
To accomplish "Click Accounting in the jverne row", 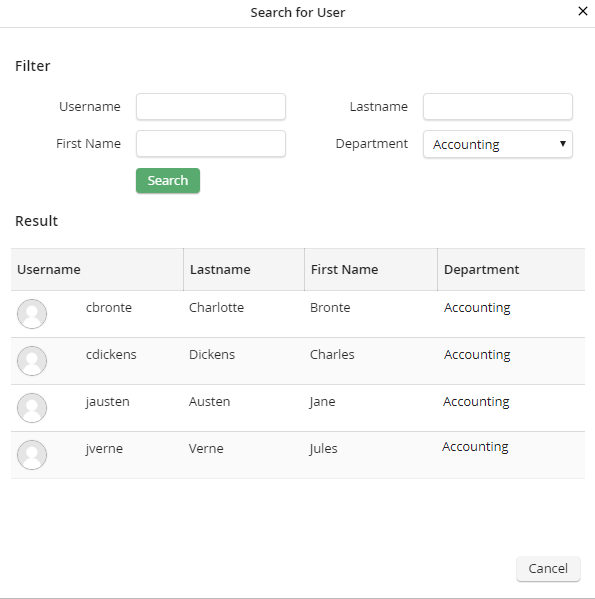I will 475,447.
